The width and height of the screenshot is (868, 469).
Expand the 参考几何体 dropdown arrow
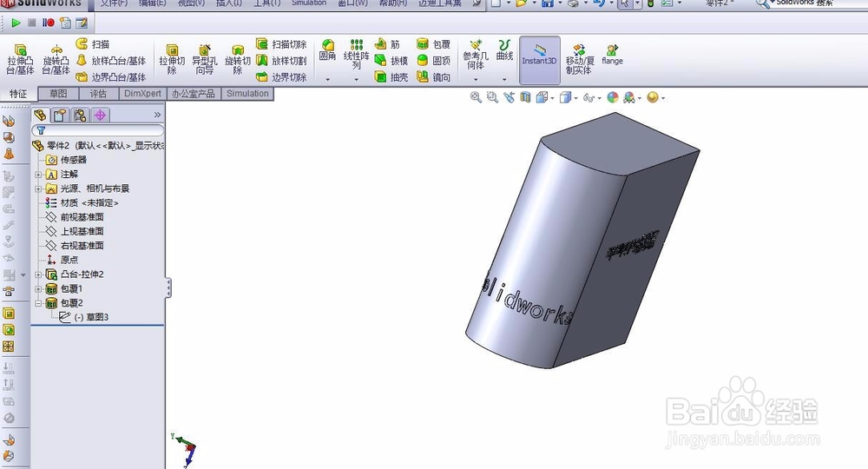click(x=476, y=80)
